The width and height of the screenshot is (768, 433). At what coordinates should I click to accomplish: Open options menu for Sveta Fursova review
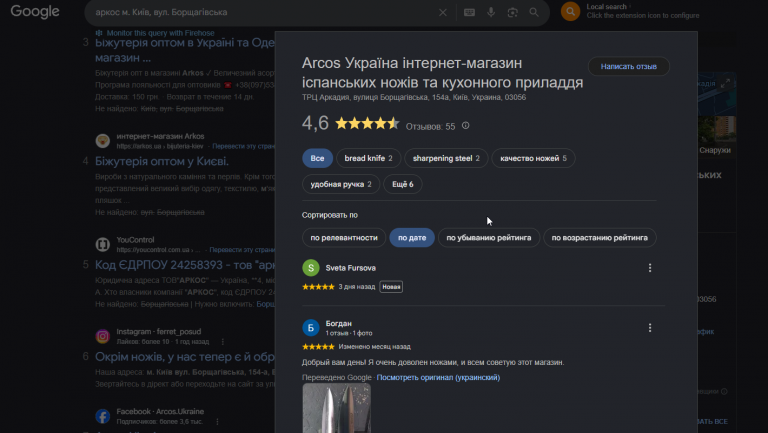pyautogui.click(x=650, y=268)
